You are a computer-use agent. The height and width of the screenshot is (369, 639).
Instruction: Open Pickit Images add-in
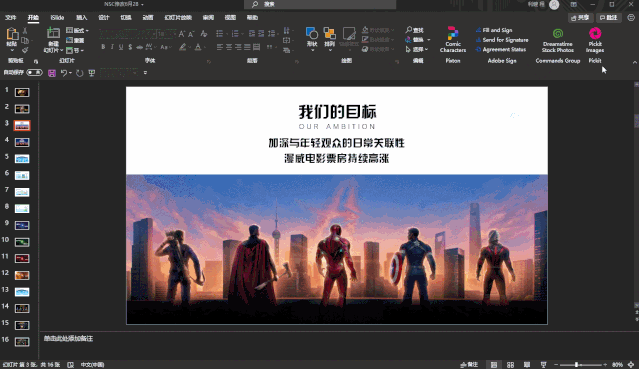click(595, 40)
